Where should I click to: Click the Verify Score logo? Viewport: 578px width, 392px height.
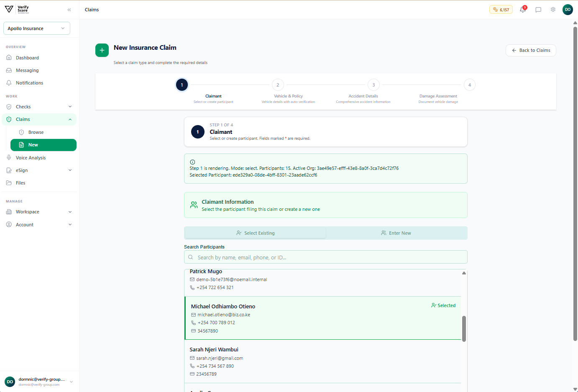(17, 9)
